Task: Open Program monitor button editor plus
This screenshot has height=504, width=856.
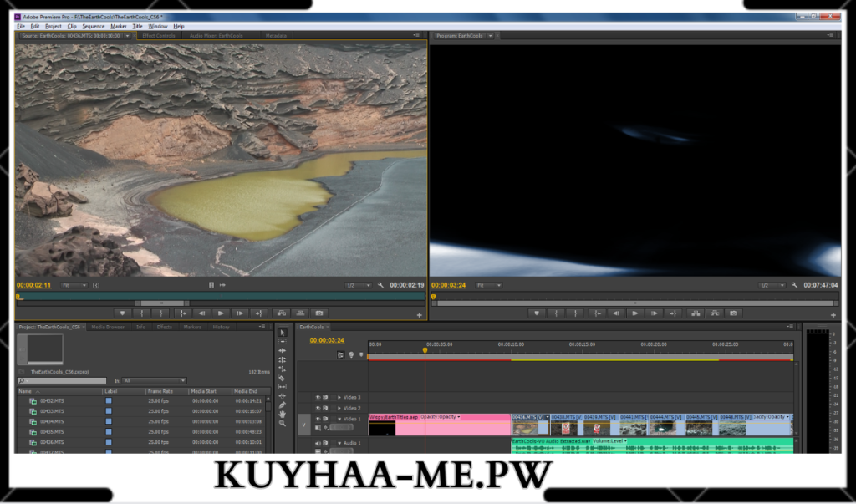Action: click(833, 315)
